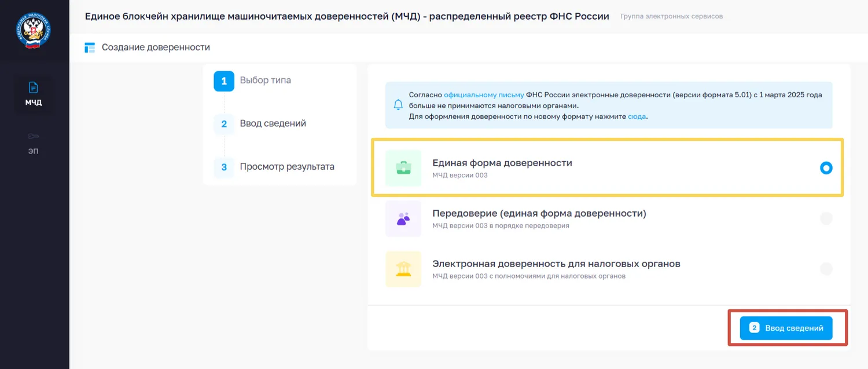Click the FNS Russia emblem logo

pyautogui.click(x=34, y=30)
